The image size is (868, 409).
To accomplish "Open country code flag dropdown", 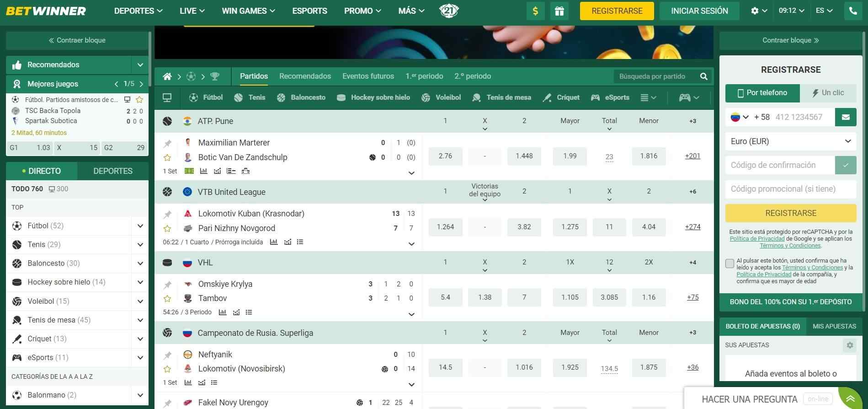I will click(x=739, y=117).
